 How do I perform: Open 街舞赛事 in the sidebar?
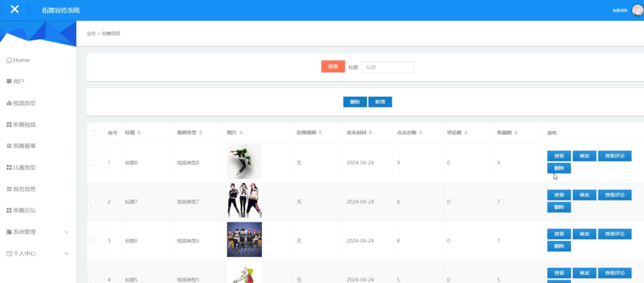pos(21,146)
